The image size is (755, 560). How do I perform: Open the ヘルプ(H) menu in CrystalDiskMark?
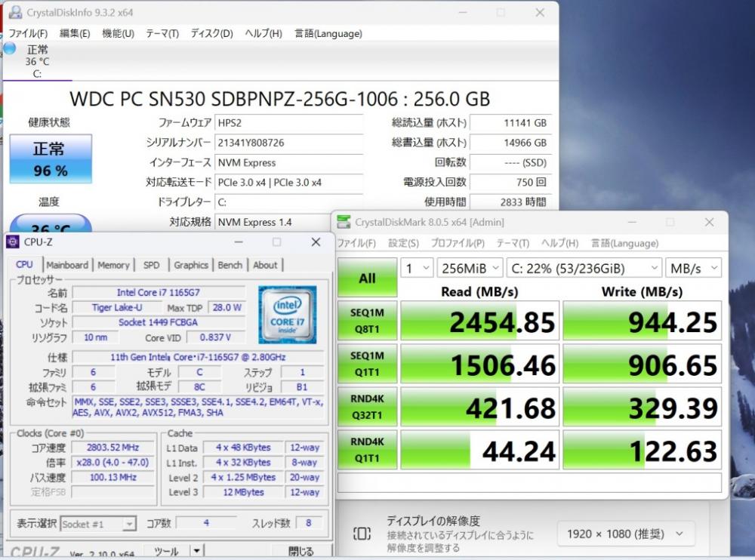pyautogui.click(x=560, y=243)
